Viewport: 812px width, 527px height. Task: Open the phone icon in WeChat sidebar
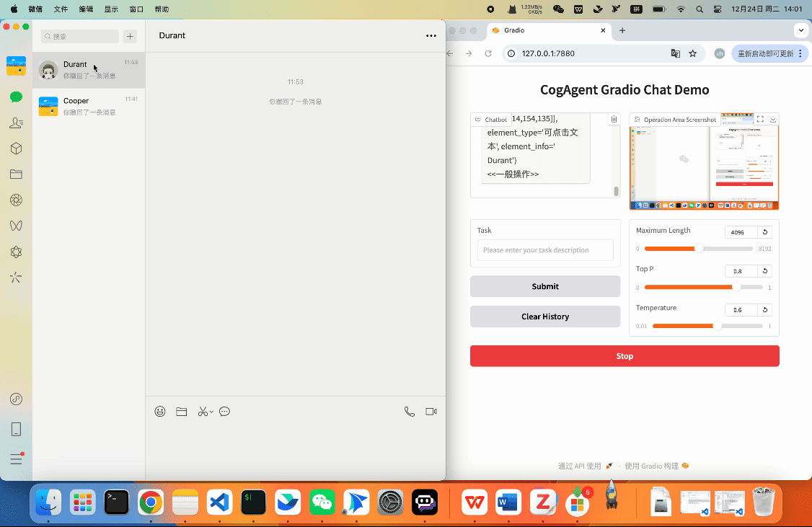16,429
